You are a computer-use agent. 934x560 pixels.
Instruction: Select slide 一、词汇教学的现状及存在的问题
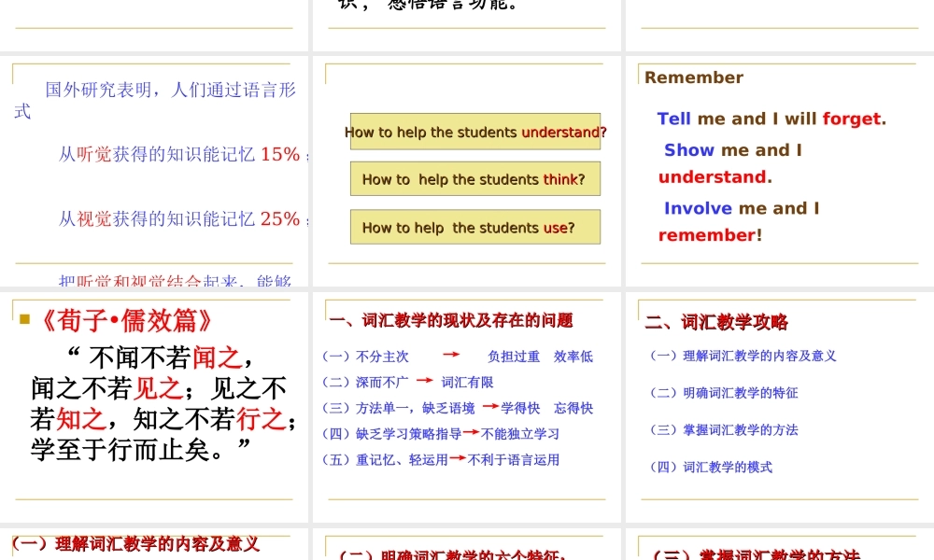point(466,407)
